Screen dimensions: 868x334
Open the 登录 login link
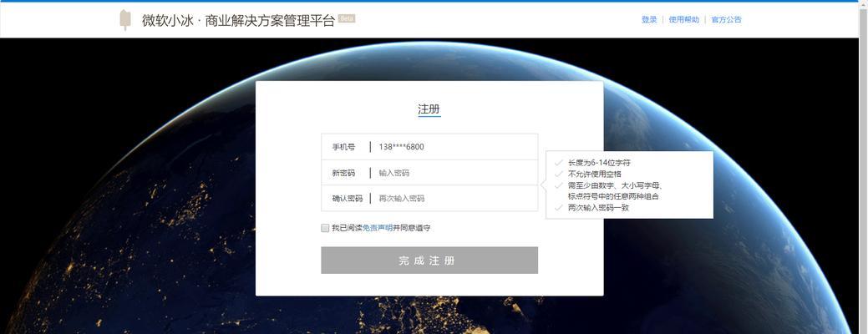point(649,19)
